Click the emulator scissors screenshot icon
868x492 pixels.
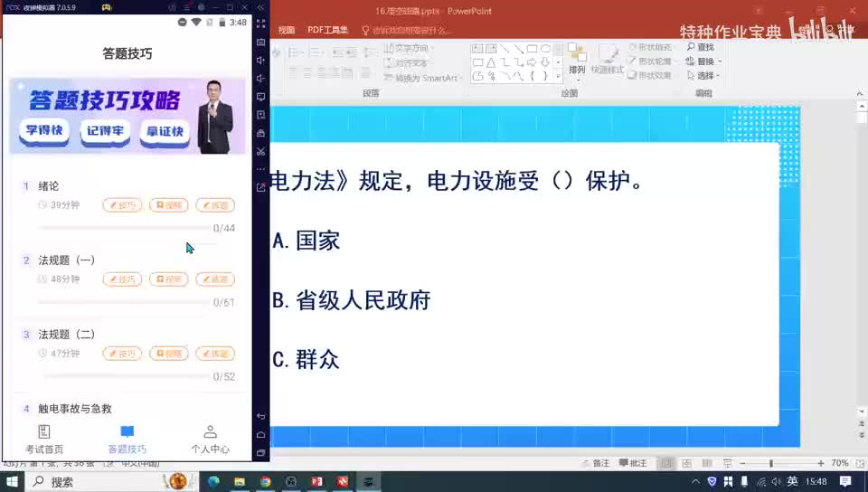(260, 152)
